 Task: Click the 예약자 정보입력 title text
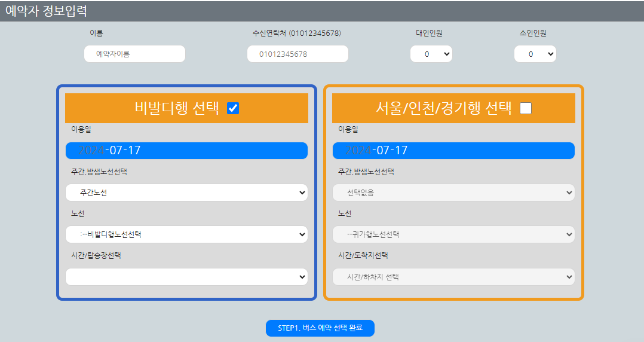pos(46,11)
